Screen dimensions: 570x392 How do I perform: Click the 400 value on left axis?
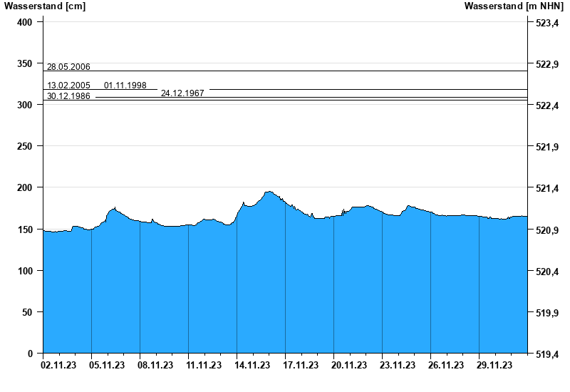pos(25,22)
